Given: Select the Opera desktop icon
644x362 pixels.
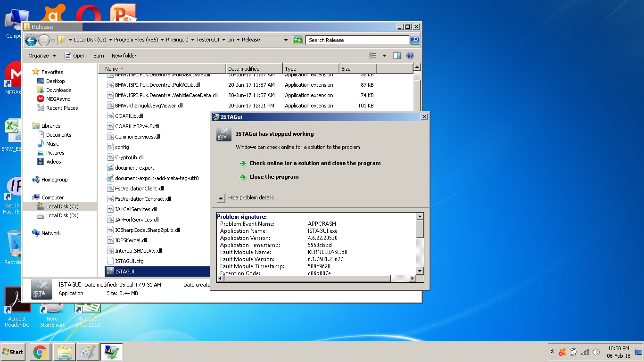Looking at the screenshot, I should click(88, 13).
